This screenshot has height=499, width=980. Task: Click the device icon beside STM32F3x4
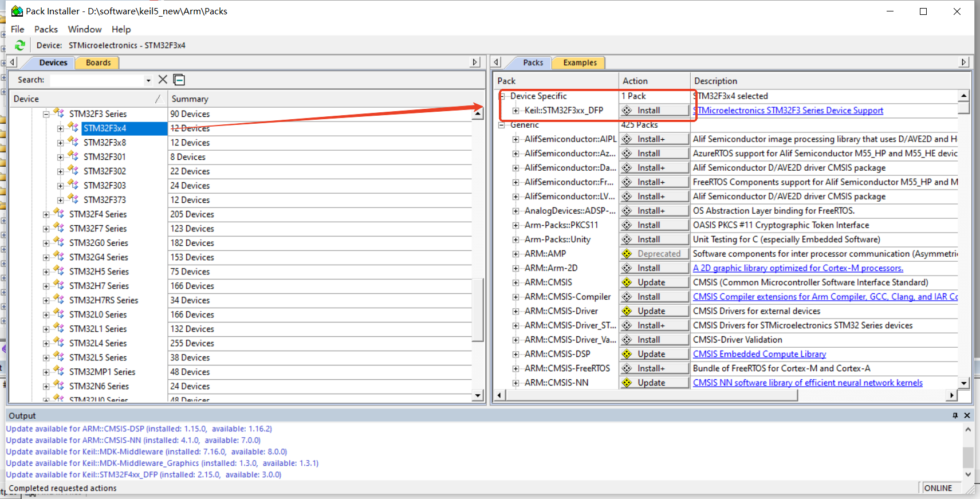74,127
